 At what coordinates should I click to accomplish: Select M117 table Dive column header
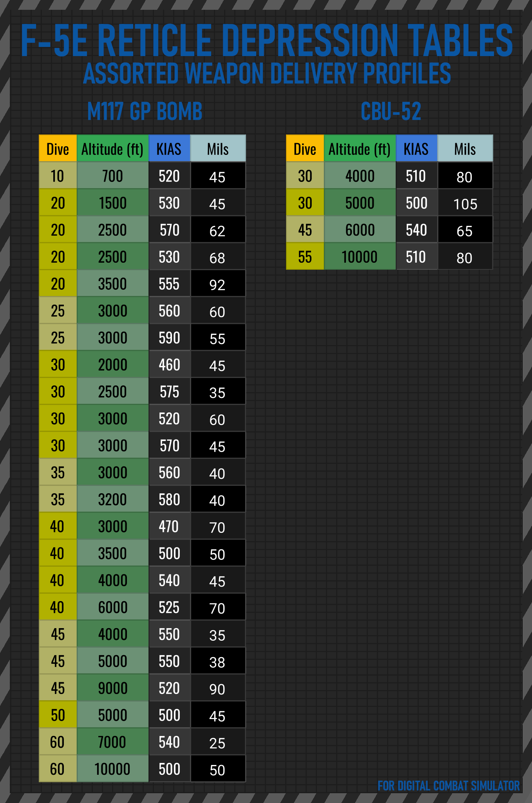(58, 148)
